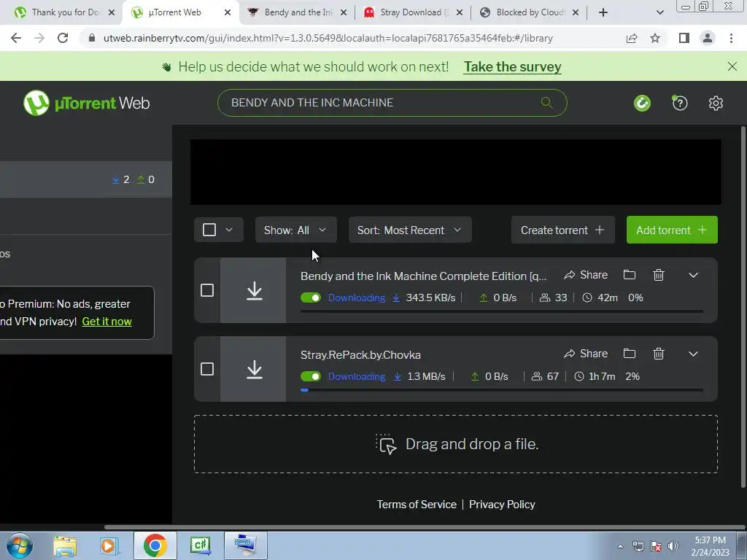Click the µTorrent Web logo
The width and height of the screenshot is (747, 560).
click(x=86, y=103)
